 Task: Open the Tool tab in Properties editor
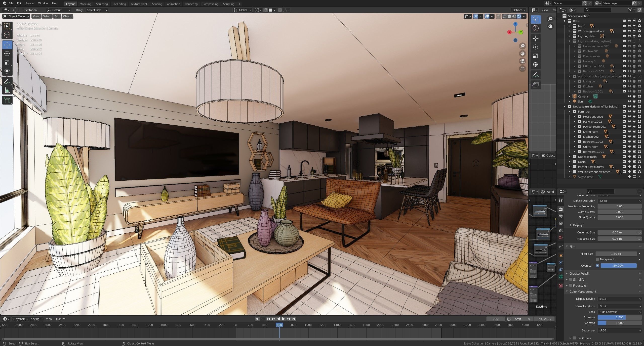pos(560,200)
